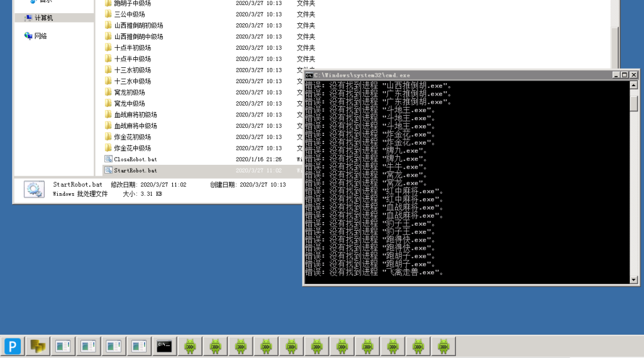Click the 十三水初级场 folder name

[132, 70]
